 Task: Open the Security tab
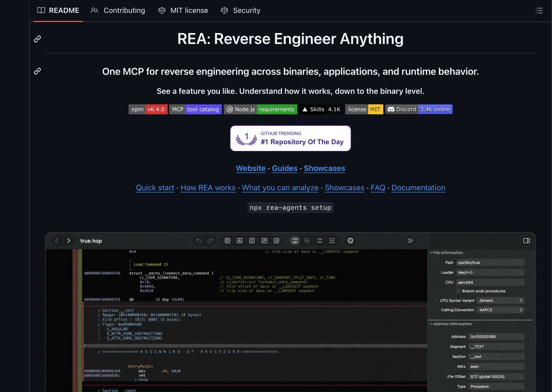point(241,10)
